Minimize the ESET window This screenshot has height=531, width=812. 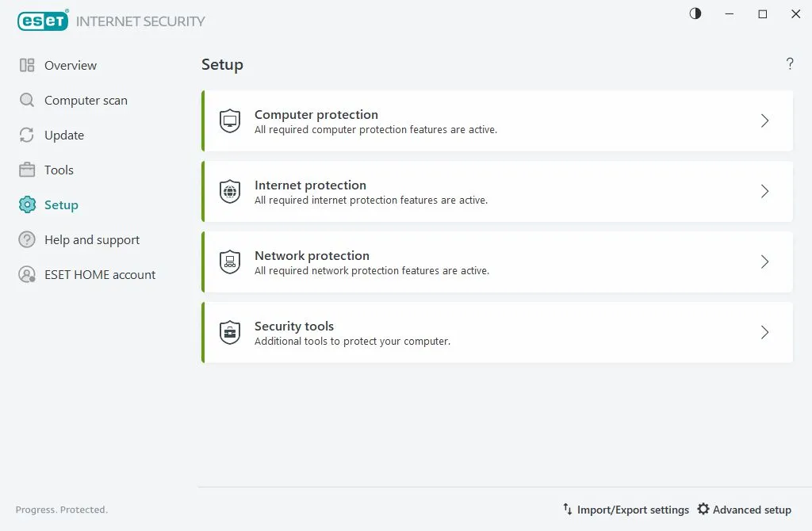point(730,14)
